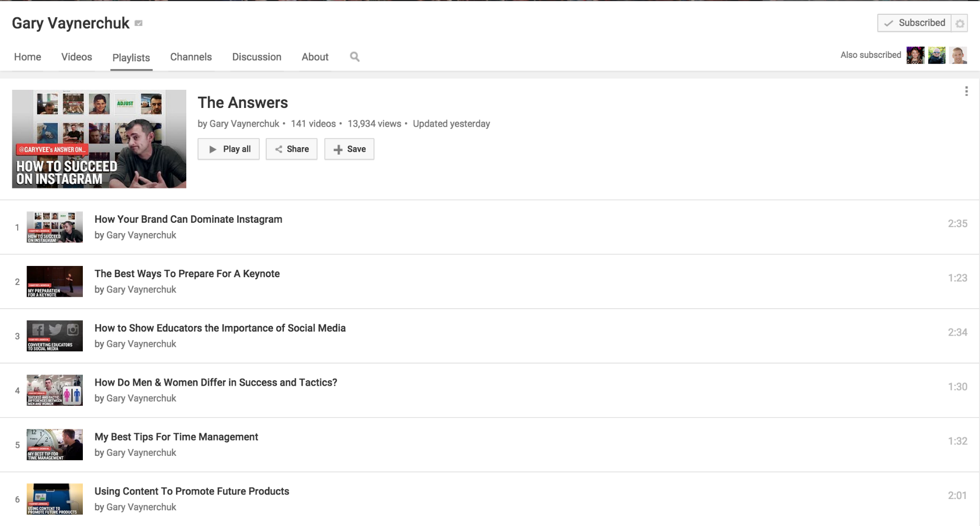Click the 1:23 duration of the keynote video
The height and width of the screenshot is (526, 980).
957,278
